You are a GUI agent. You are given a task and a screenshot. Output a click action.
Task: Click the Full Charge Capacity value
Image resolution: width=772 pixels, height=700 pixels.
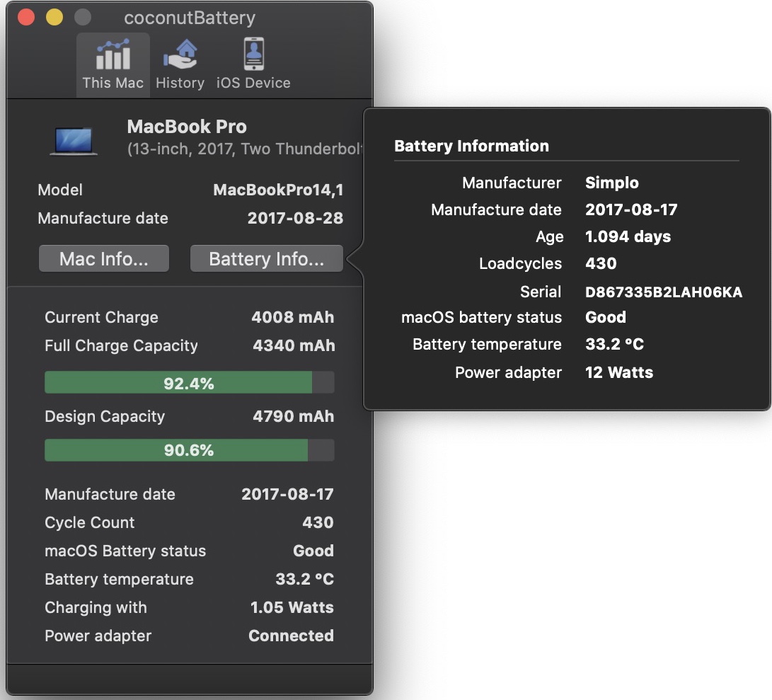tap(294, 346)
